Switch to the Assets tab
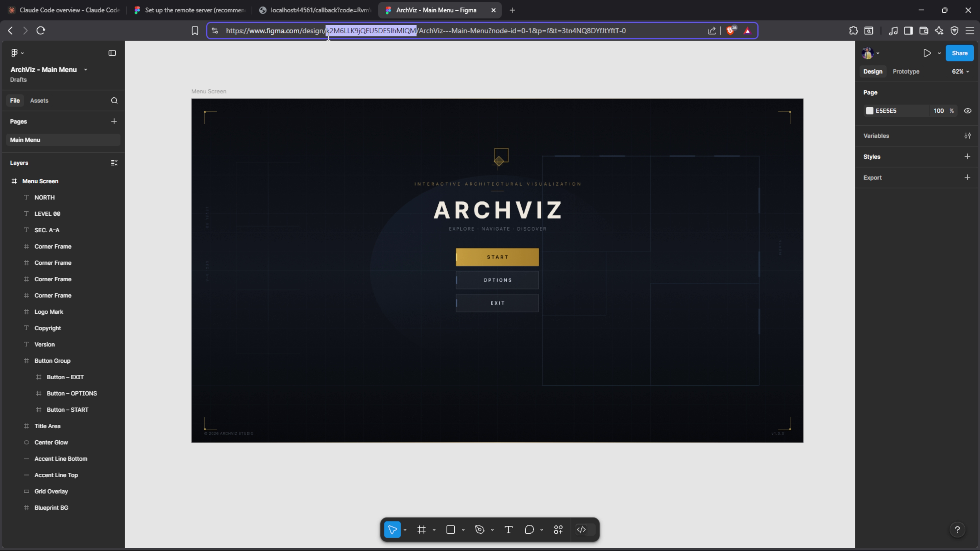 (39, 101)
